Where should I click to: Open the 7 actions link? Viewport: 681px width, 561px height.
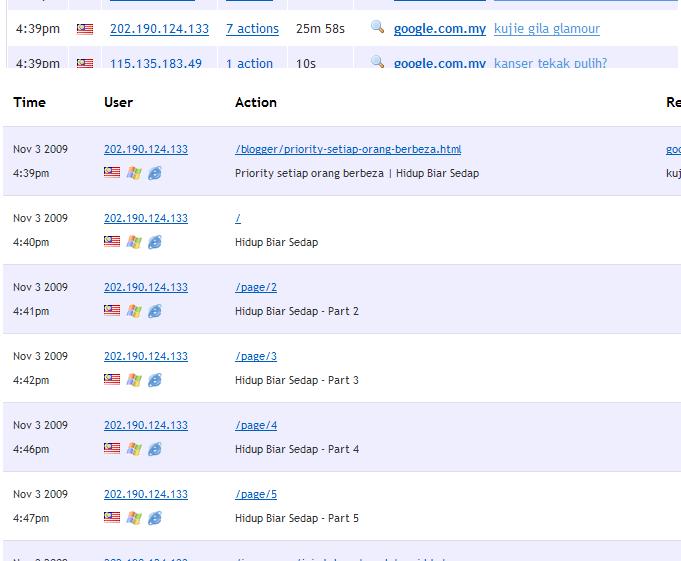pos(252,29)
